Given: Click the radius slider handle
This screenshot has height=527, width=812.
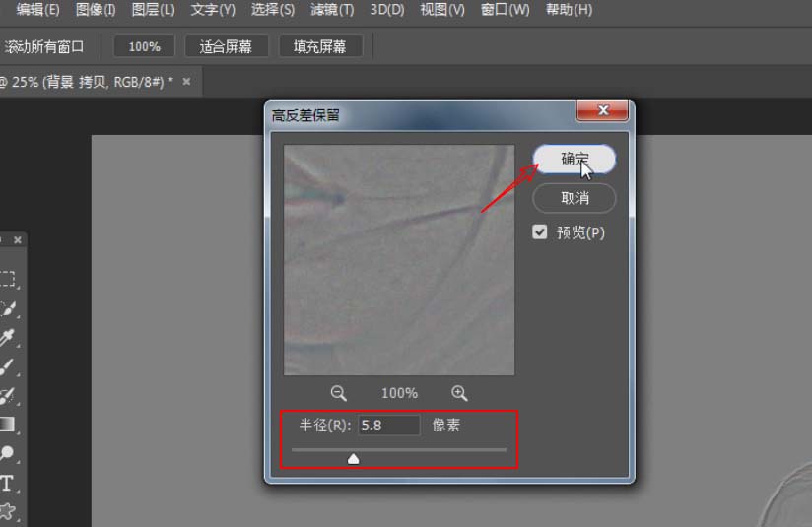Looking at the screenshot, I should [x=353, y=459].
